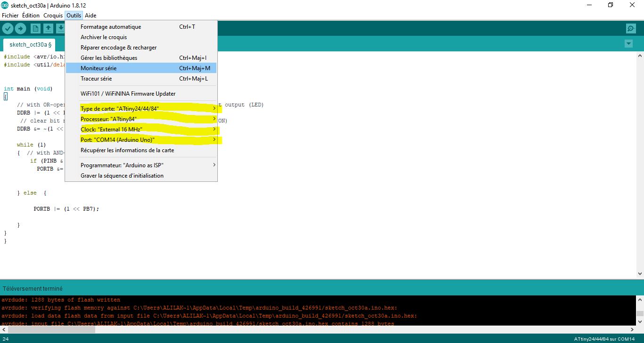Launch Moniteur série from the menu

click(141, 68)
